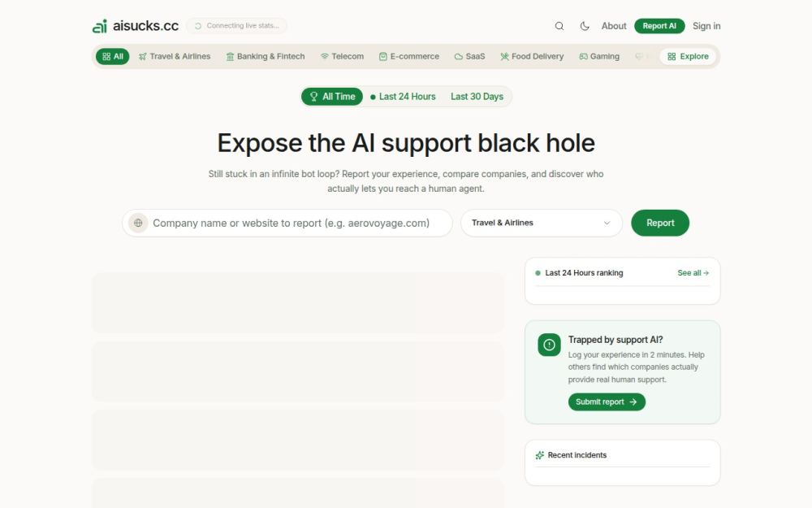Switch to Last 24 Hours ranking

403,97
